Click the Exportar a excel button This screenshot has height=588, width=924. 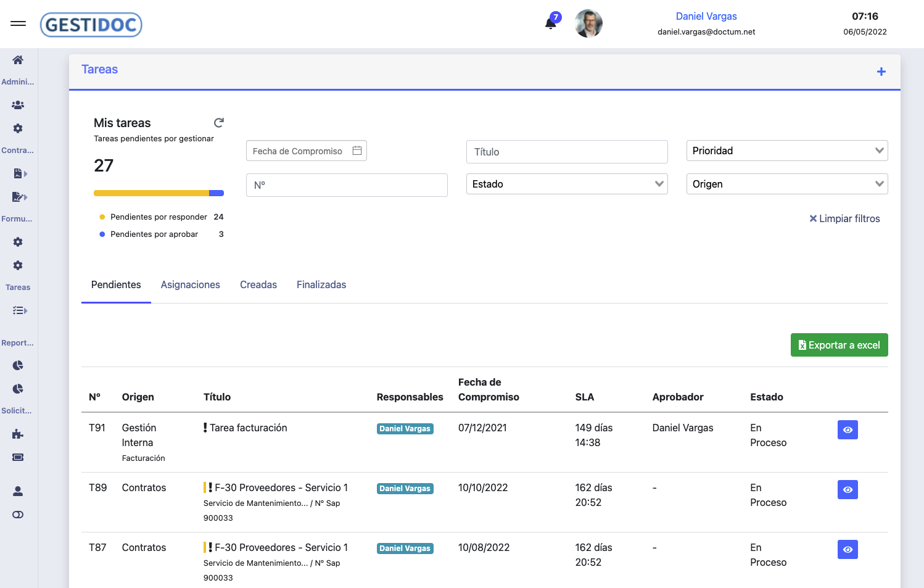click(839, 344)
